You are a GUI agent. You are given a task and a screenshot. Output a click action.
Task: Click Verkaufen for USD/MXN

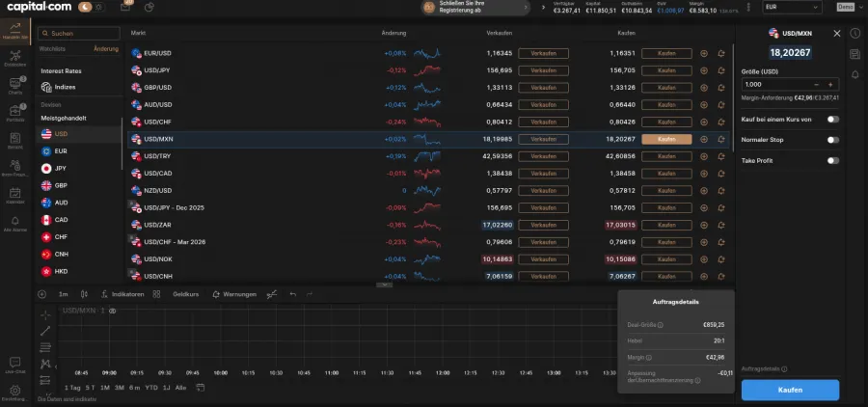(x=543, y=140)
